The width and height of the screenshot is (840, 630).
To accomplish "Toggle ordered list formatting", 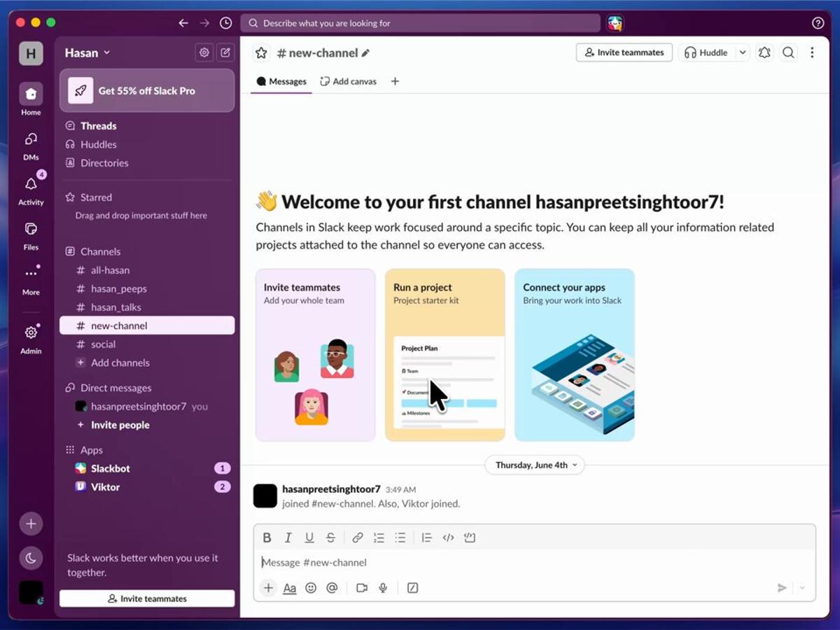I will (x=379, y=538).
